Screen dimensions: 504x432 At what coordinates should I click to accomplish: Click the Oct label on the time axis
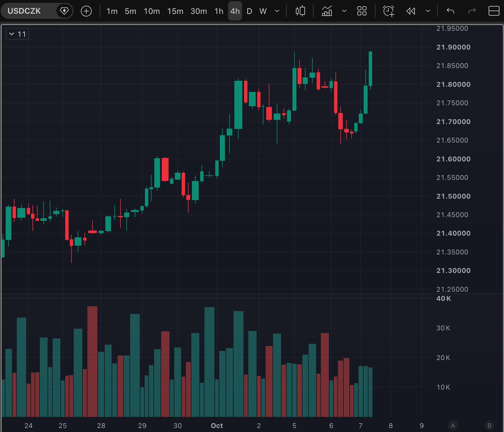pos(217,426)
